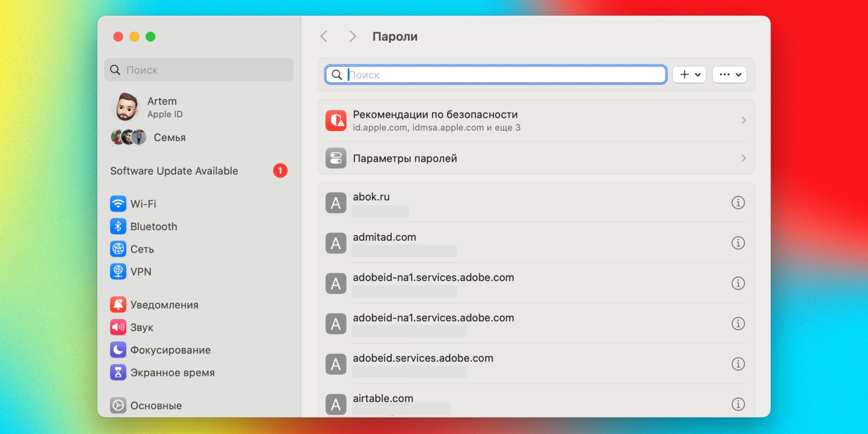Open the Семья family sharing entry

199,137
